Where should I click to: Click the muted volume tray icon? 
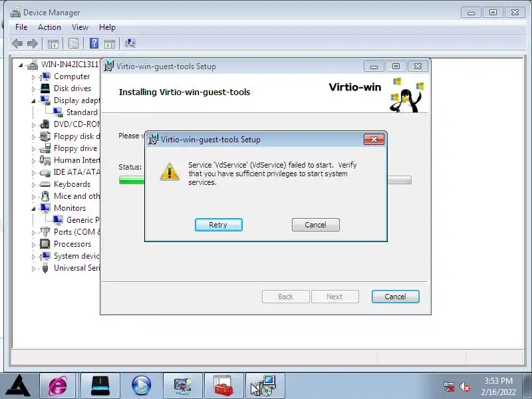click(x=464, y=387)
